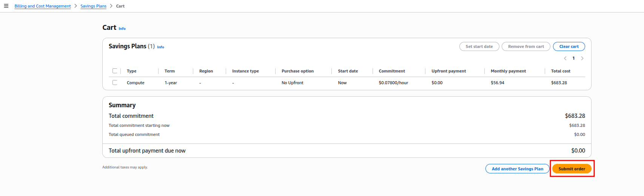644x196 pixels.
Task: Go to Billing and Cost Management breadcrumb
Action: click(x=43, y=6)
